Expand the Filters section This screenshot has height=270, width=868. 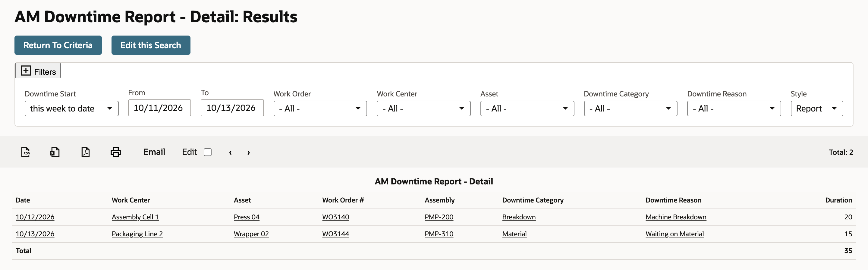(x=38, y=71)
